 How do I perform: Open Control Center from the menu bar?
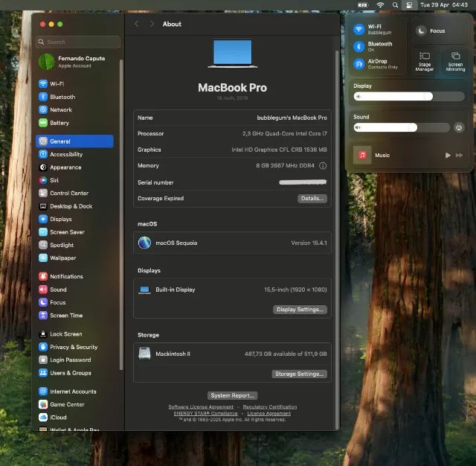409,5
